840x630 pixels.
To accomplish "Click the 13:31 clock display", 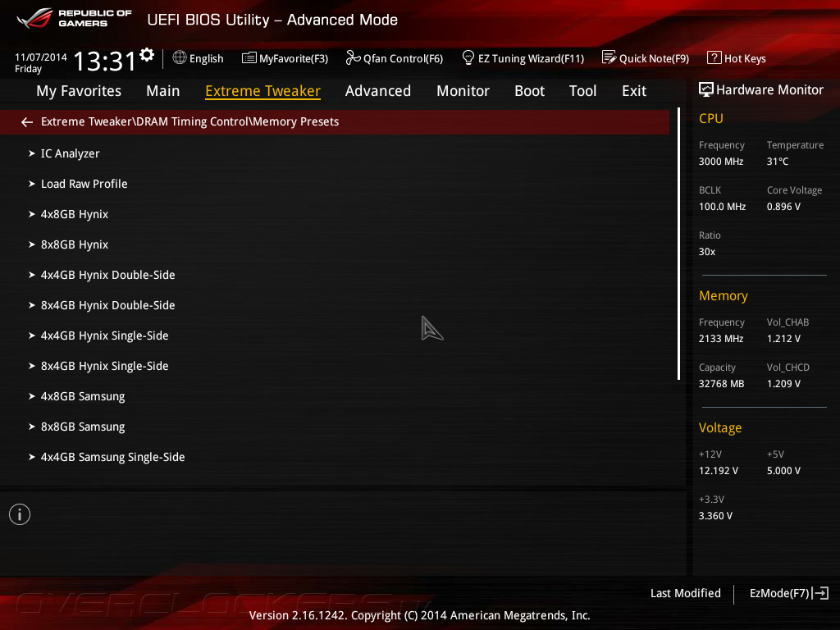I will pos(104,61).
